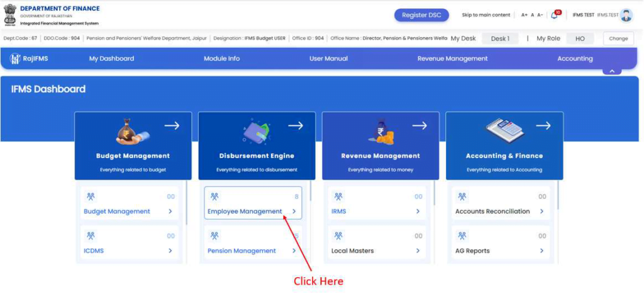Open the user profile avatar
Screen dimensions: 644x296
click(x=626, y=15)
